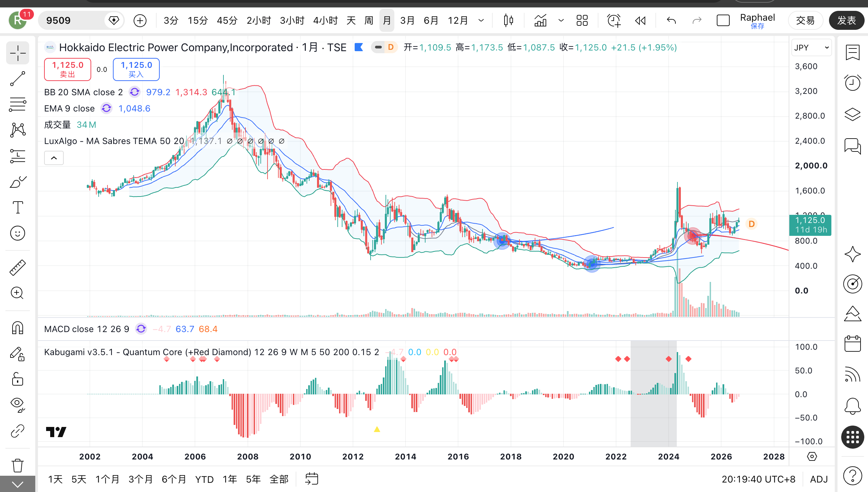
Task: Expand the indicator templates dropdown arrow
Action: coord(561,21)
